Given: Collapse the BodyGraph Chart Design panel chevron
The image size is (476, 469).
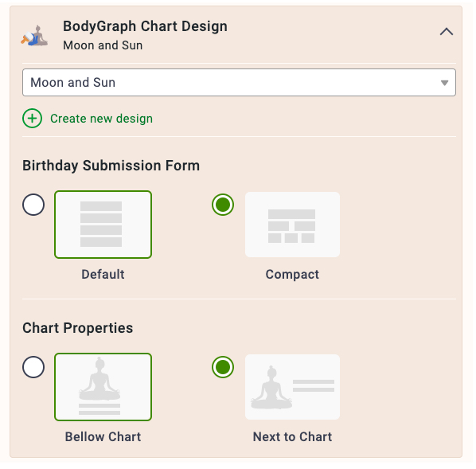Looking at the screenshot, I should [x=447, y=32].
